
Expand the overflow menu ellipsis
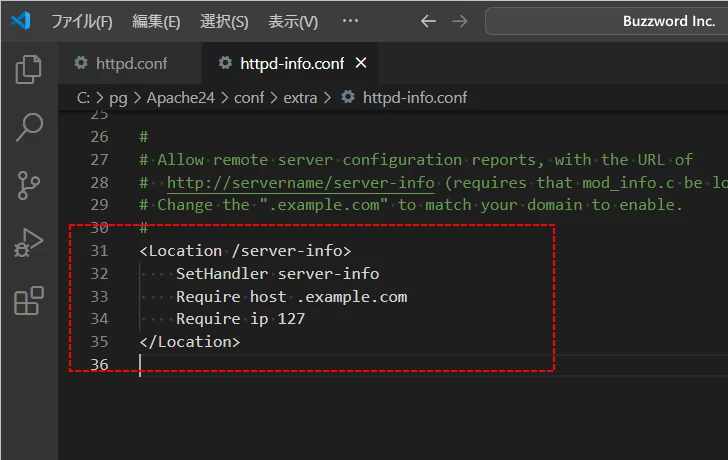coord(350,21)
